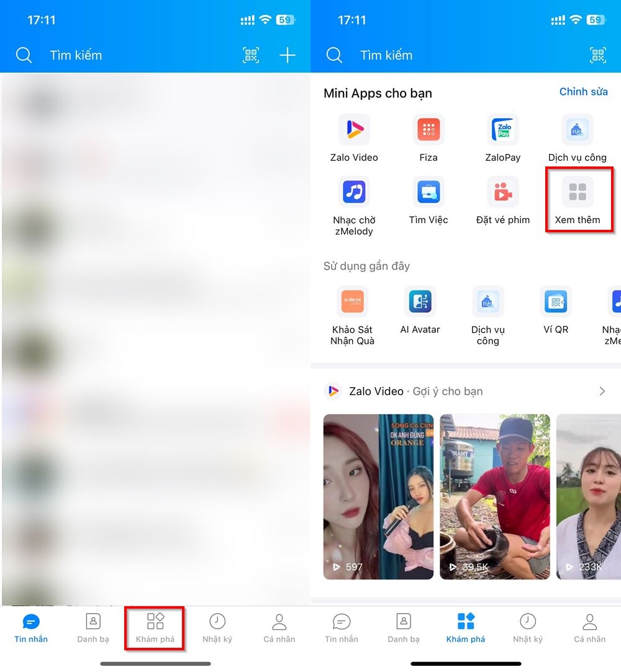Play the video with 233K views

point(589,497)
